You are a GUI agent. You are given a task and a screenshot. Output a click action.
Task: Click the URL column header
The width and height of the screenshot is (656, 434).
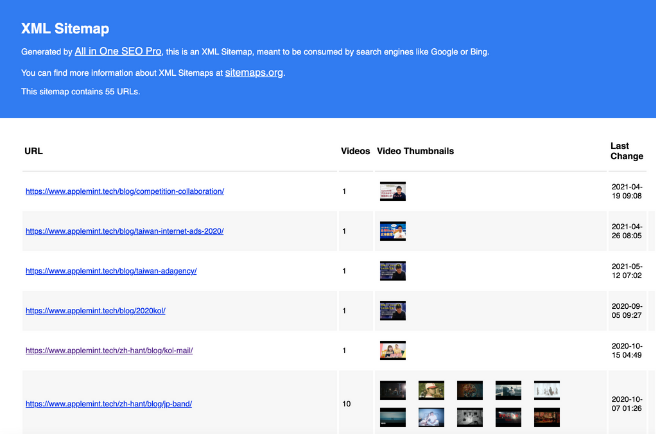pyautogui.click(x=33, y=151)
